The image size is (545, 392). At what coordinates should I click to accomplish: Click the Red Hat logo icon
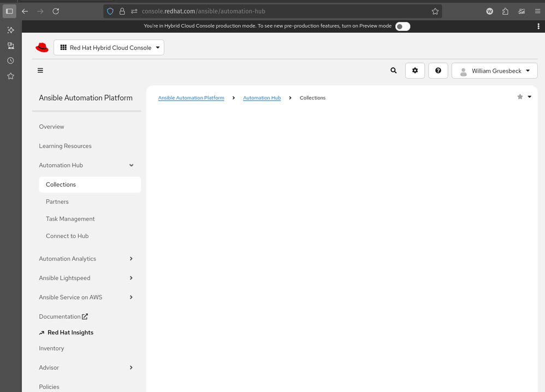(x=42, y=47)
